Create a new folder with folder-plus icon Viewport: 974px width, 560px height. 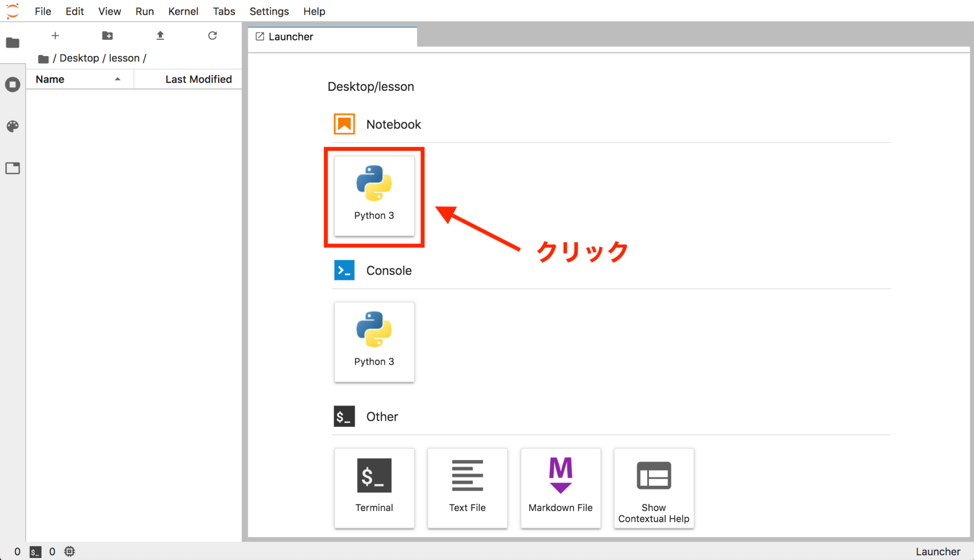pos(107,36)
